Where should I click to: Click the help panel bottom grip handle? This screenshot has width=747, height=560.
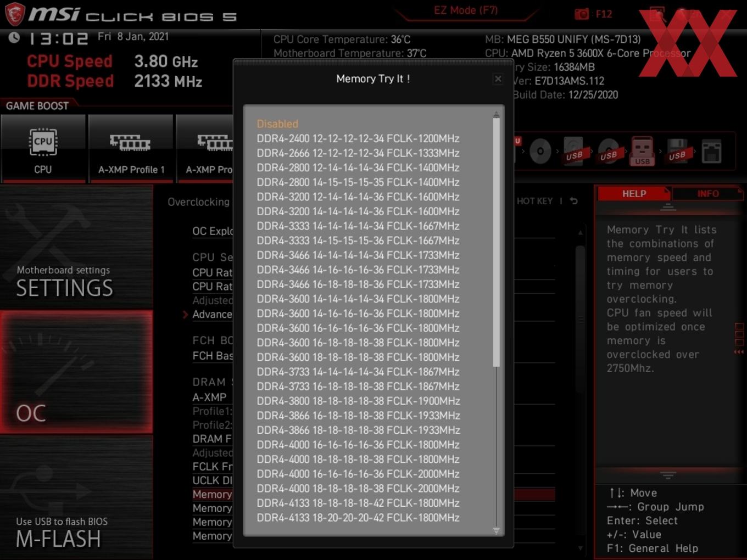[668, 474]
